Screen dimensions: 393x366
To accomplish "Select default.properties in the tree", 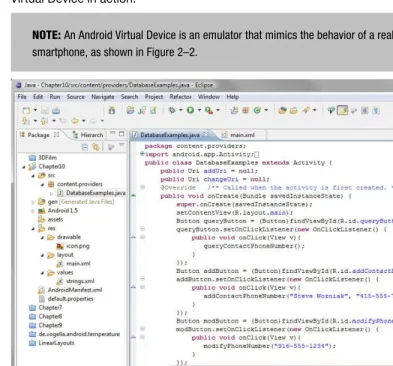I will tap(66, 299).
